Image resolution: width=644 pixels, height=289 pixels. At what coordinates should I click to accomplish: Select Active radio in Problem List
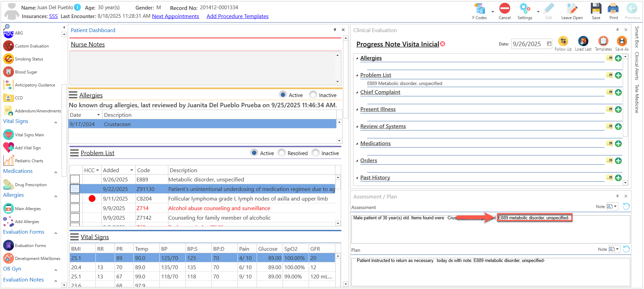coord(254,153)
